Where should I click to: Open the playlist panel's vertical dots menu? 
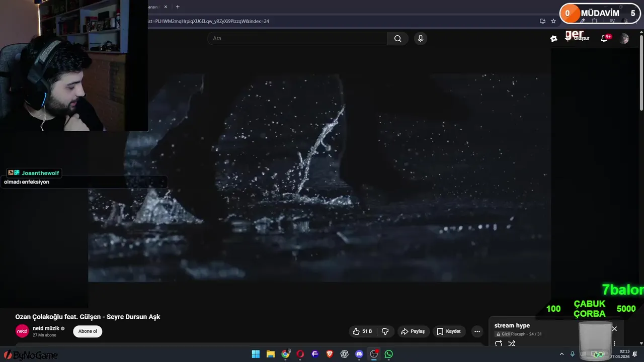[x=614, y=343]
